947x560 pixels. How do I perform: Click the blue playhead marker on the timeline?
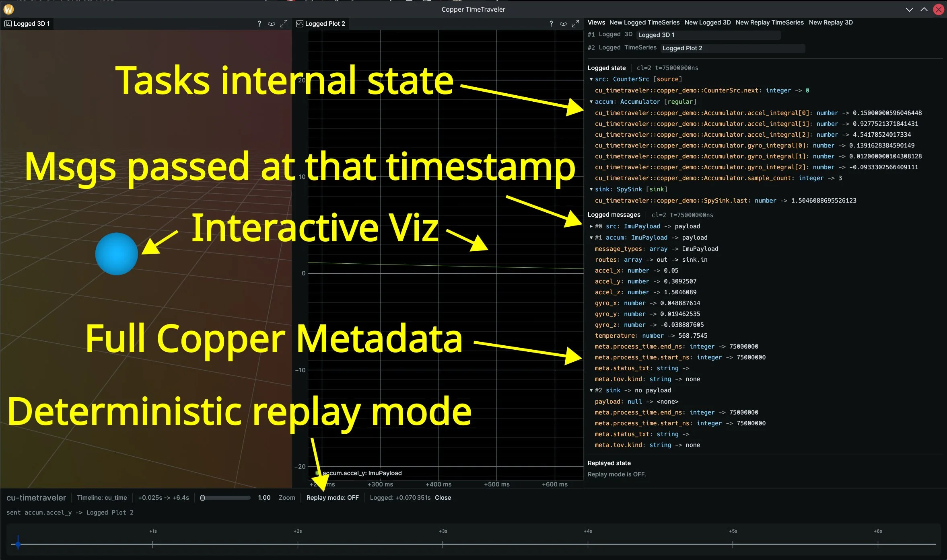click(x=18, y=545)
